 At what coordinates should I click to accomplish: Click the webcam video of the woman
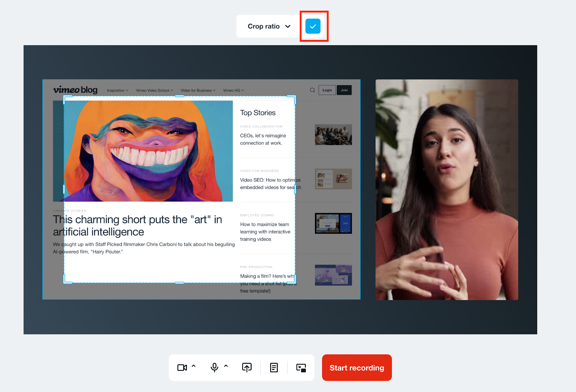[x=447, y=190]
